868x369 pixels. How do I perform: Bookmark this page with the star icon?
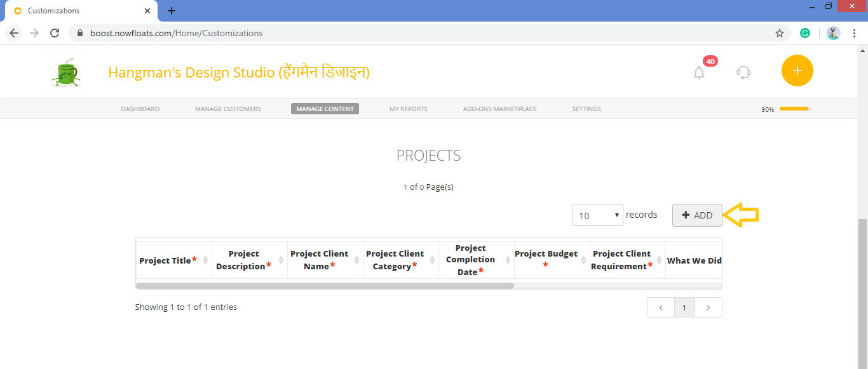[x=780, y=32]
